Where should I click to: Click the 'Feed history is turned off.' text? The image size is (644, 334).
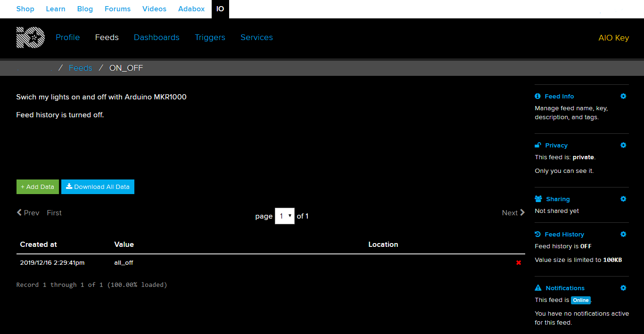click(x=60, y=114)
